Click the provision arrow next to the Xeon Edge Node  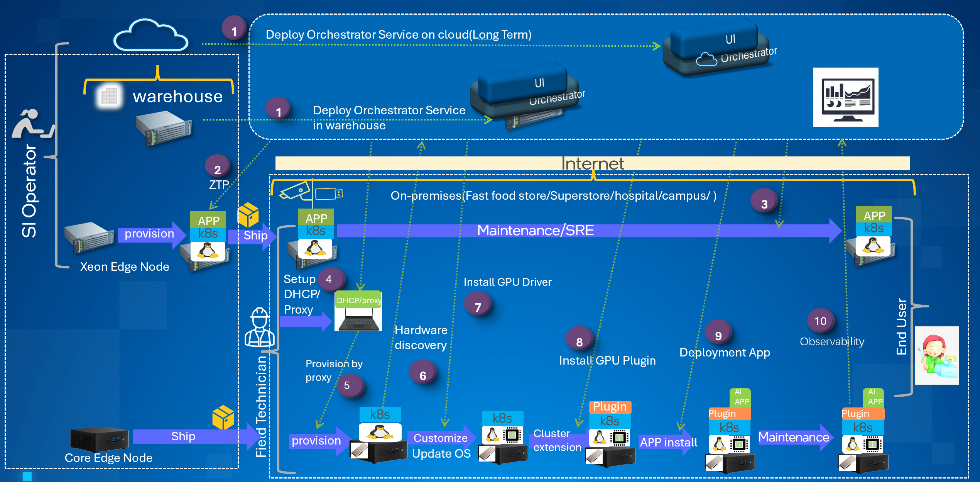click(x=152, y=235)
